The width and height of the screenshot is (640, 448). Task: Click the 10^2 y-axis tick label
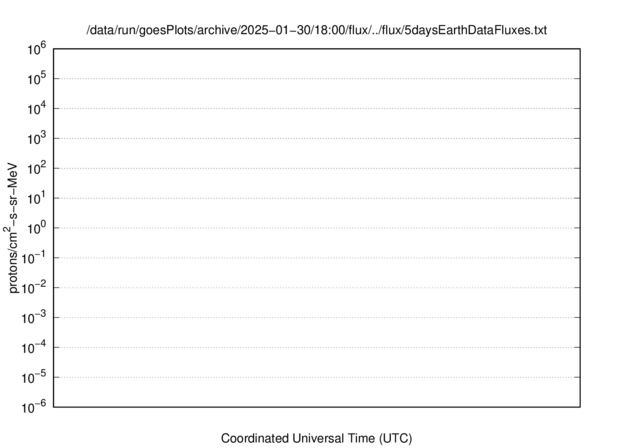click(37, 168)
